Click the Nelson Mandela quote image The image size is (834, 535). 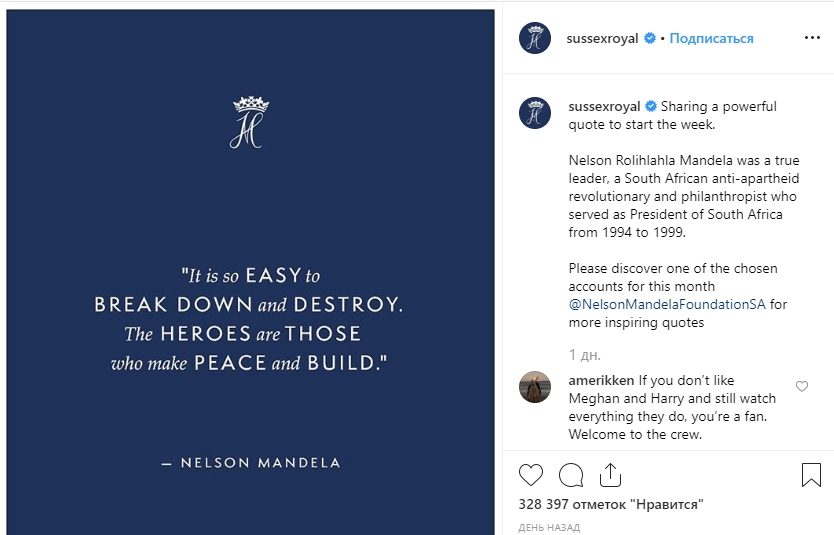(x=250, y=330)
